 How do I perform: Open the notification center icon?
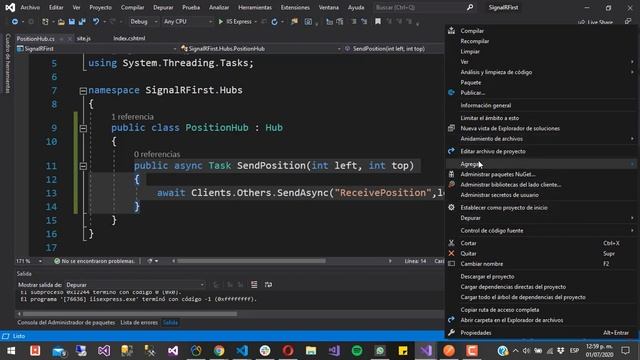point(625,351)
